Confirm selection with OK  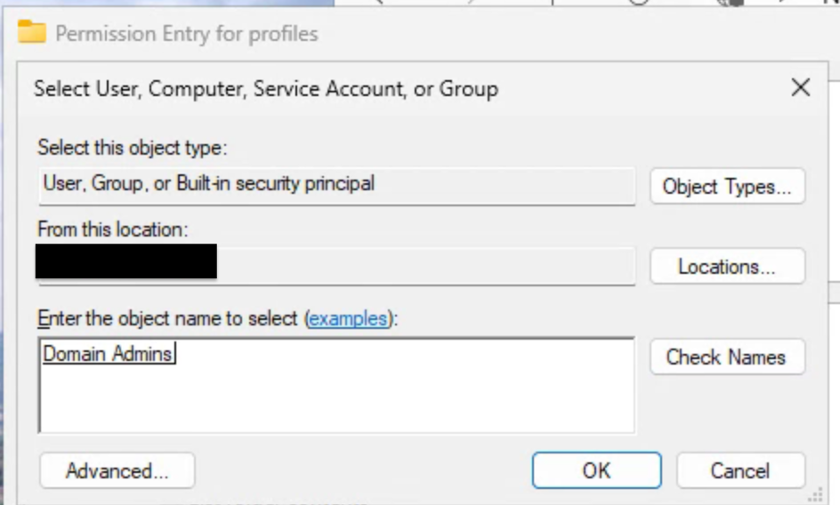point(596,470)
